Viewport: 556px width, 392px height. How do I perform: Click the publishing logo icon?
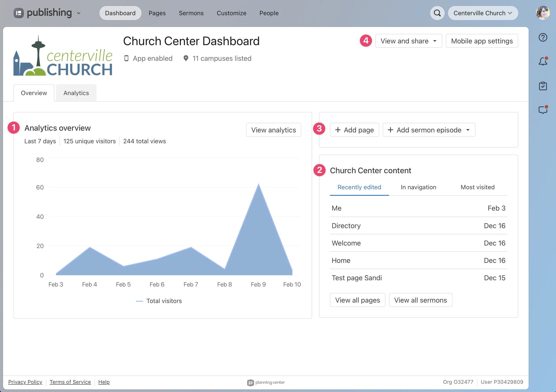tap(19, 13)
